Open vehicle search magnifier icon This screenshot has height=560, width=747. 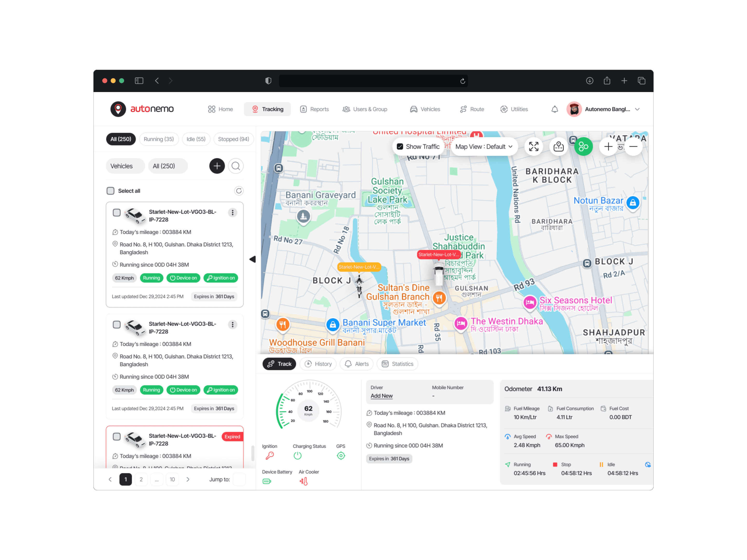coord(236,166)
